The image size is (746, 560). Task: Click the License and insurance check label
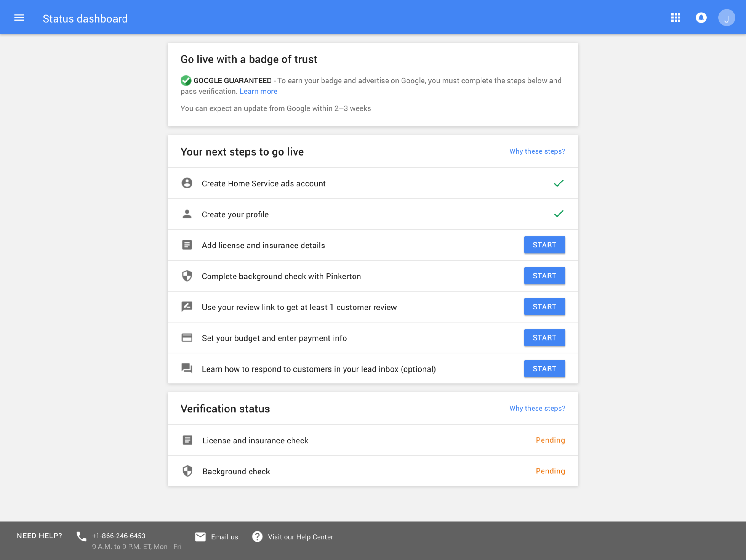(255, 441)
